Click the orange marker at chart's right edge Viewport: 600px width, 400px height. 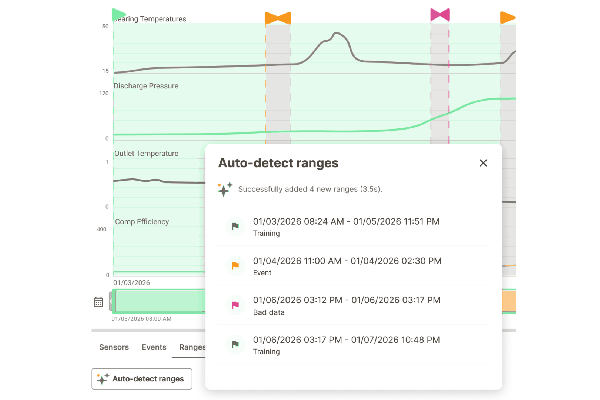pos(508,18)
